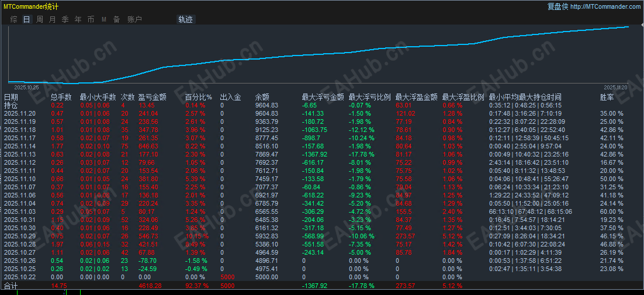
Task: Click the 胜率 column header
Action: [607, 97]
